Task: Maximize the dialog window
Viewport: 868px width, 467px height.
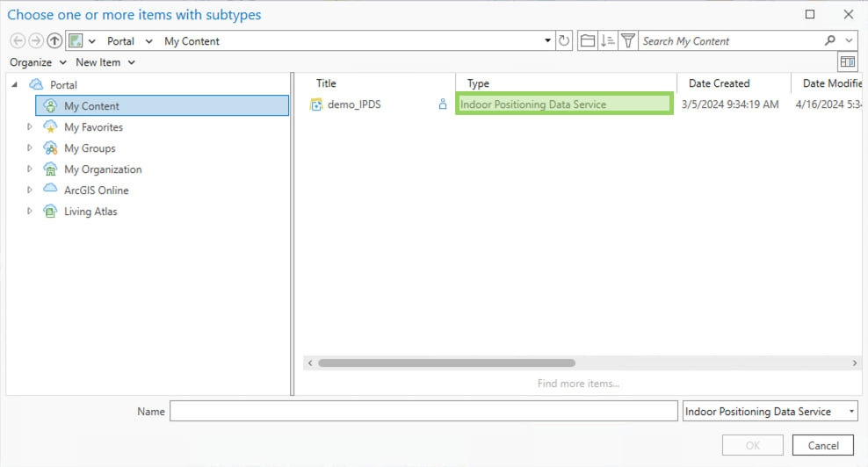Action: pos(810,14)
